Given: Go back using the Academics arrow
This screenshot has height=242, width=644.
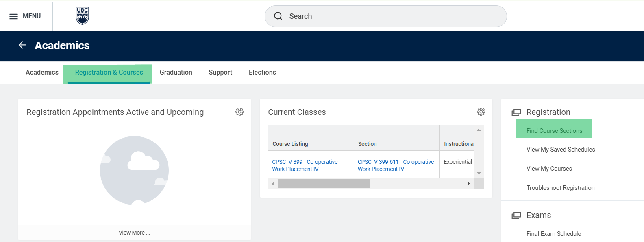Looking at the screenshot, I should point(22,45).
